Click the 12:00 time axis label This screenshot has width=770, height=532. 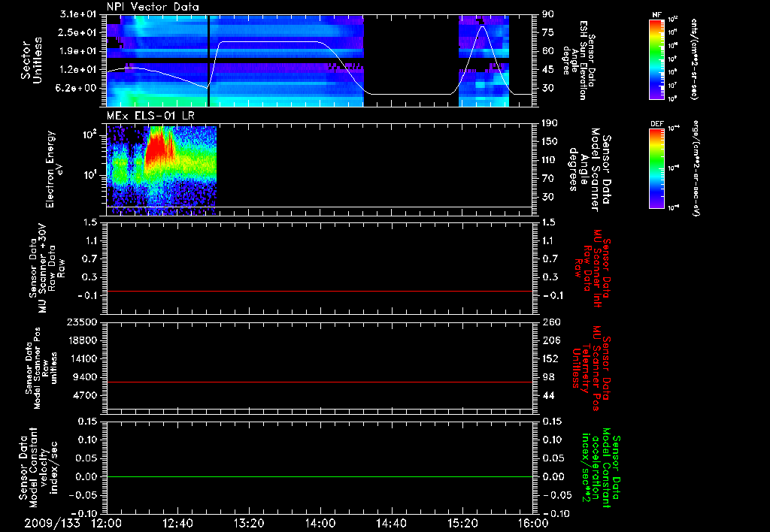pyautogui.click(x=107, y=523)
